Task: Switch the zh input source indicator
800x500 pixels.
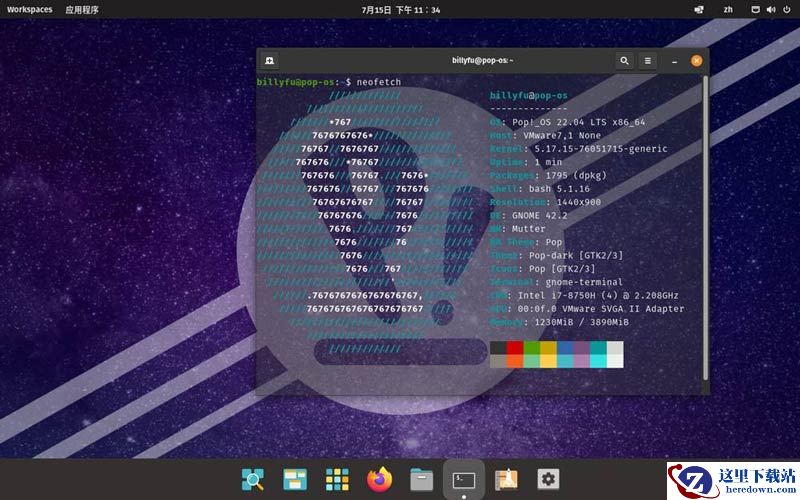Action: [728, 10]
